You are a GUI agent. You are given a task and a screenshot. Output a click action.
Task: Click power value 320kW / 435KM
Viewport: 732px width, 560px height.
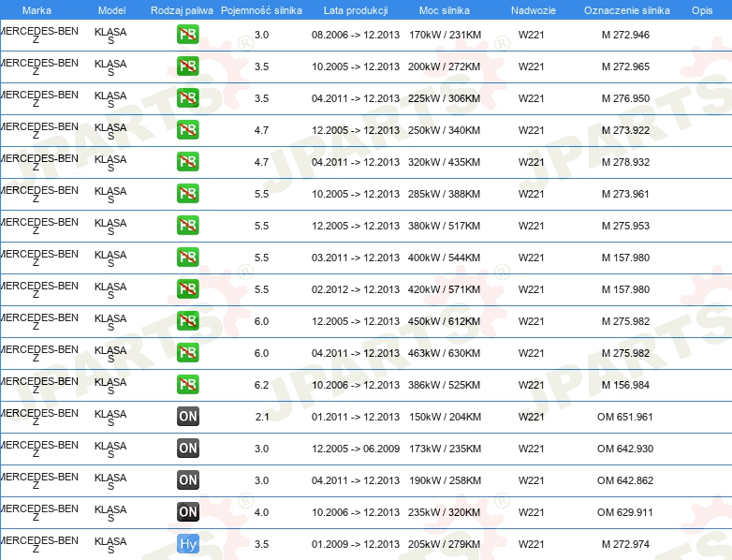444,162
